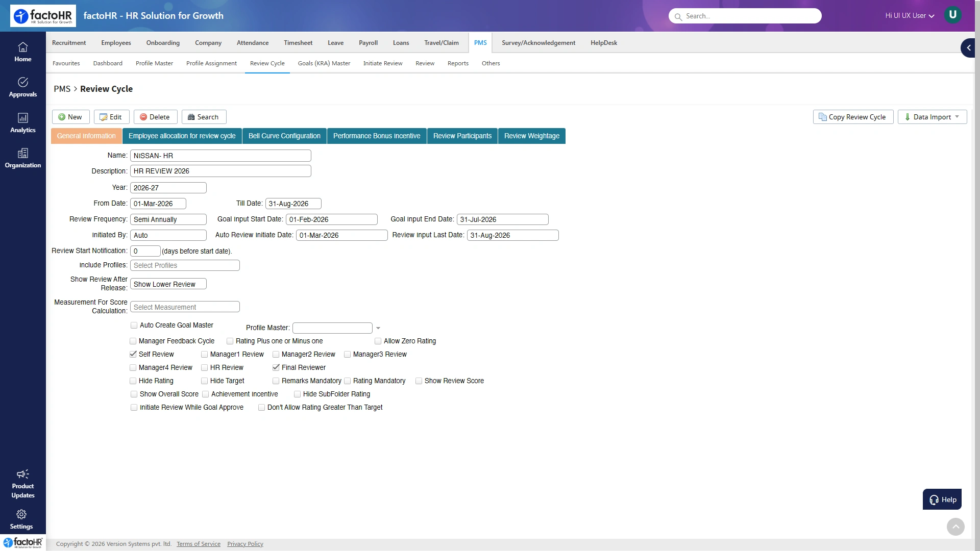Enable Auto Create Goal Master

click(x=134, y=325)
